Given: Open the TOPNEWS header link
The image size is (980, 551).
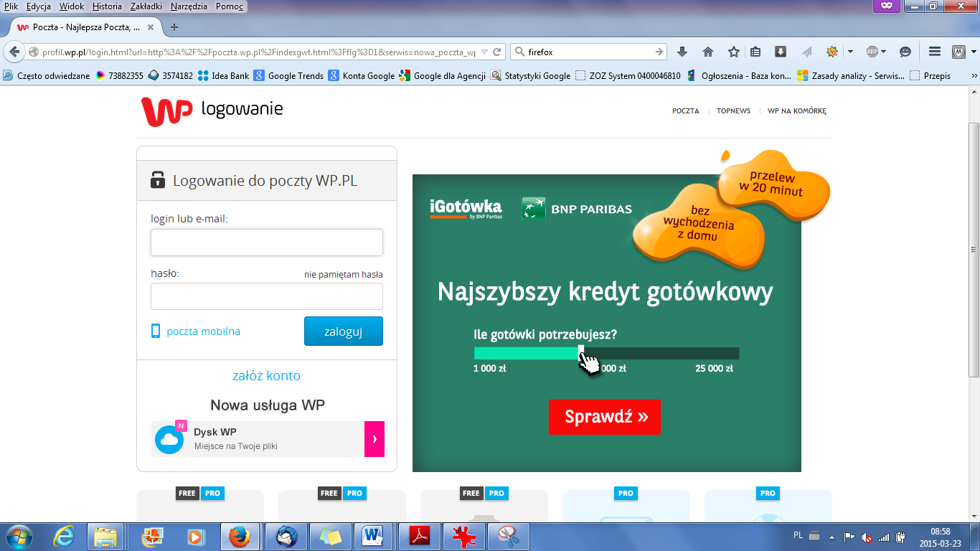Looking at the screenshot, I should [733, 111].
